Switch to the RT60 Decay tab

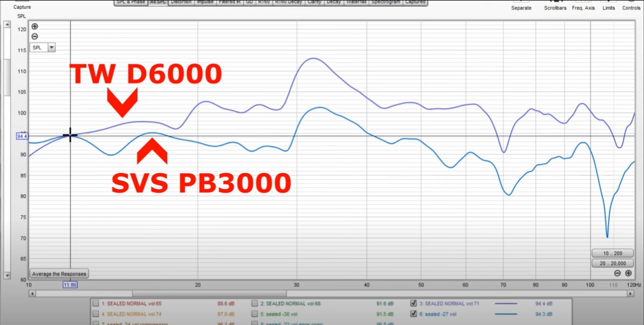[288, 2]
